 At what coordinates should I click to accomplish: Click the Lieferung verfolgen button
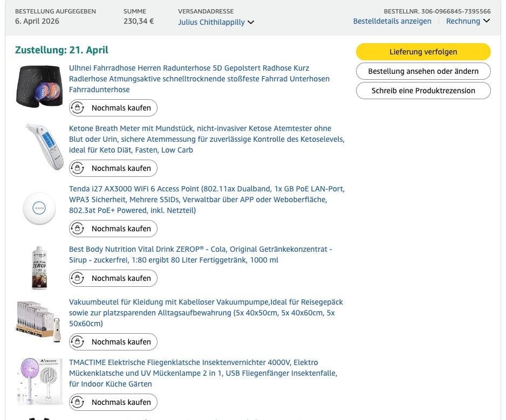coord(423,52)
